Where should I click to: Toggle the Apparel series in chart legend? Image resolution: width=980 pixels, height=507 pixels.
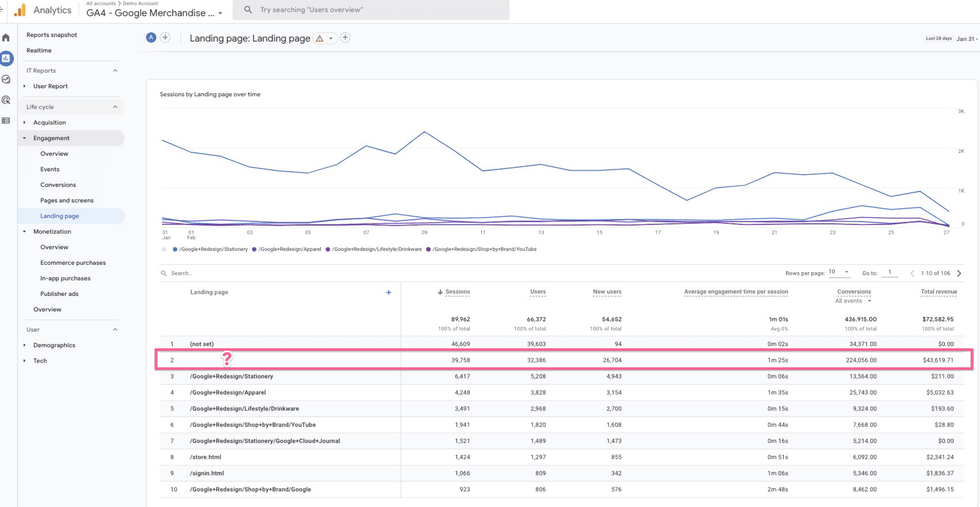point(286,249)
